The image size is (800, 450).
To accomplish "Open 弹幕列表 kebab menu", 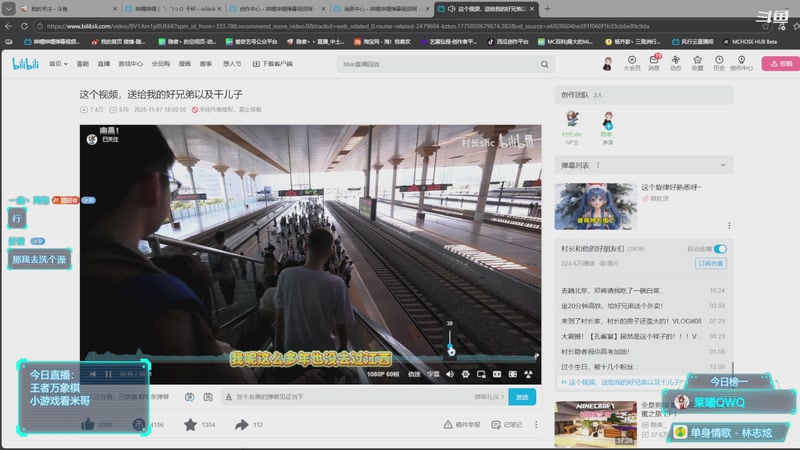I will click(x=598, y=165).
